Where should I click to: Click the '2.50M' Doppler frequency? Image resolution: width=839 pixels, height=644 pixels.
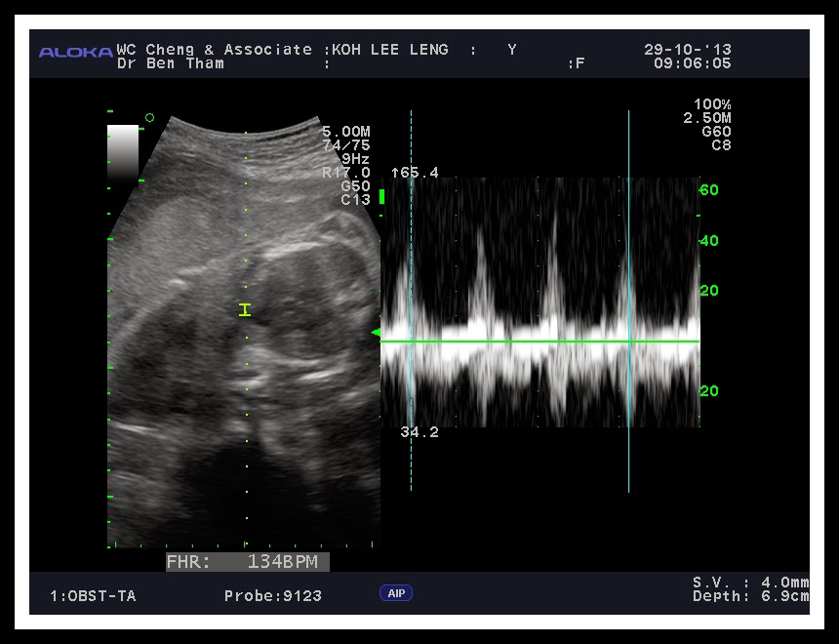click(x=707, y=118)
